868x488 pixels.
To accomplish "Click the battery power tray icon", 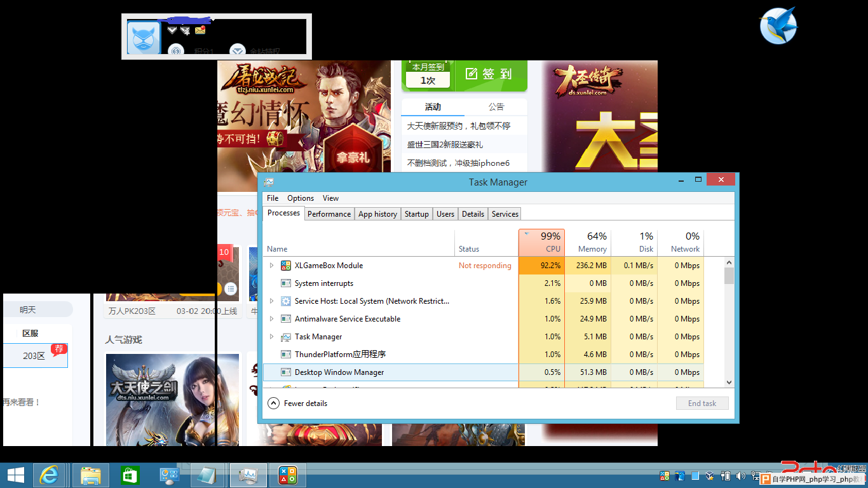I will pos(726,475).
